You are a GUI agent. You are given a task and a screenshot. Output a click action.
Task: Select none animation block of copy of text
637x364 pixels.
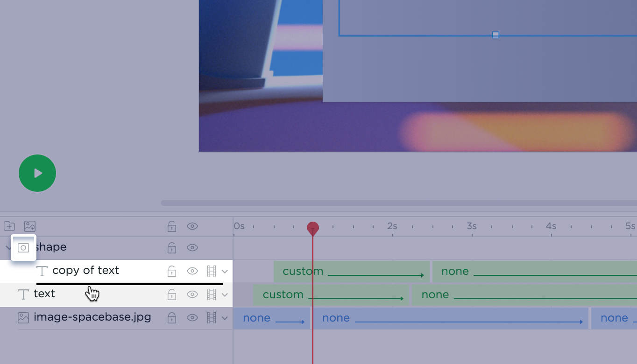click(535, 272)
